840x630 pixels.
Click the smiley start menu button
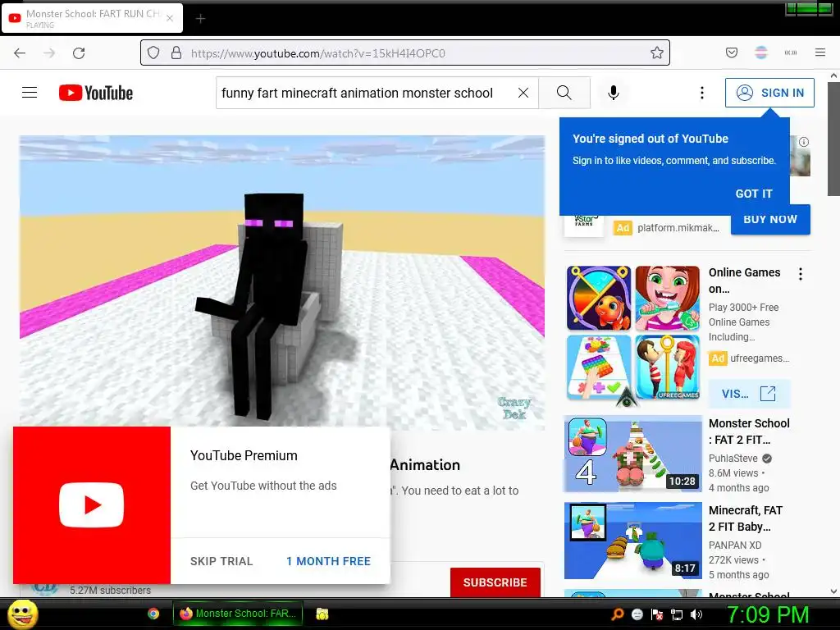pos(22,614)
